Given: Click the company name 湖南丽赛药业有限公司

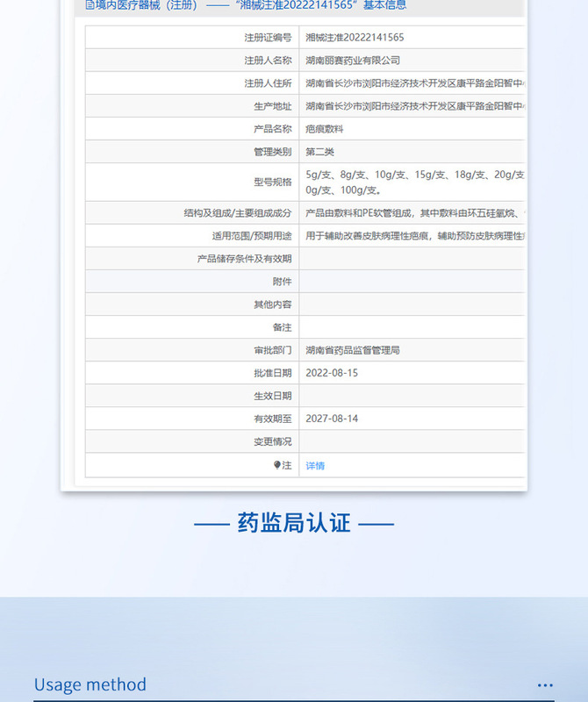Looking at the screenshot, I should pos(353,60).
